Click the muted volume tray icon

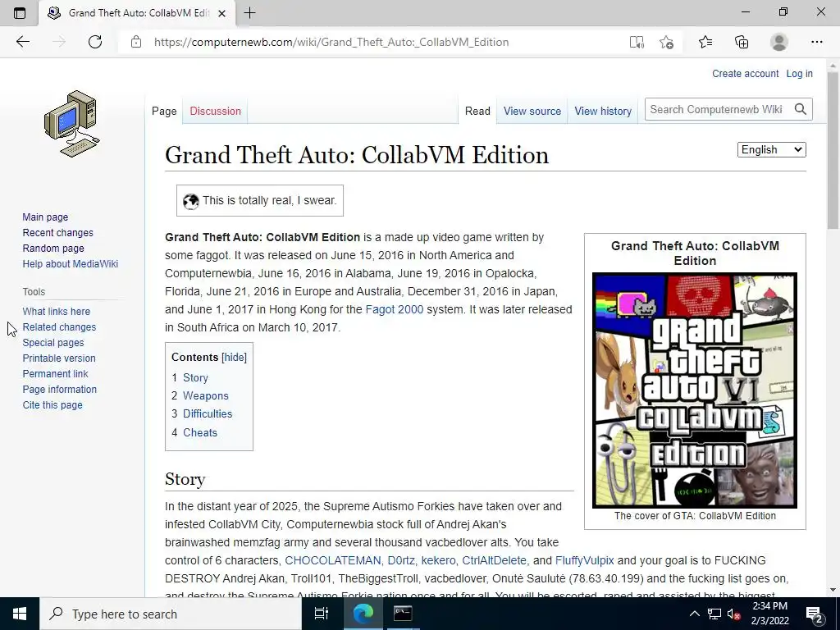[733, 614]
